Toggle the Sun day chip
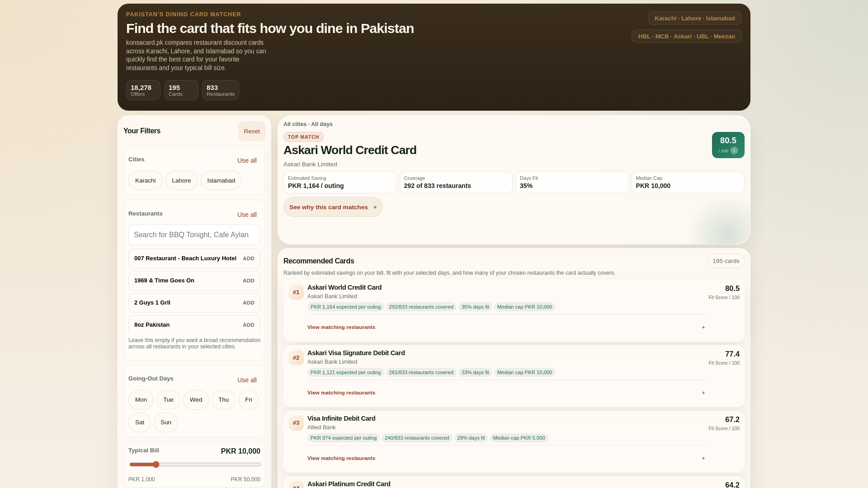Image resolution: width=868 pixels, height=488 pixels. [x=166, y=422]
